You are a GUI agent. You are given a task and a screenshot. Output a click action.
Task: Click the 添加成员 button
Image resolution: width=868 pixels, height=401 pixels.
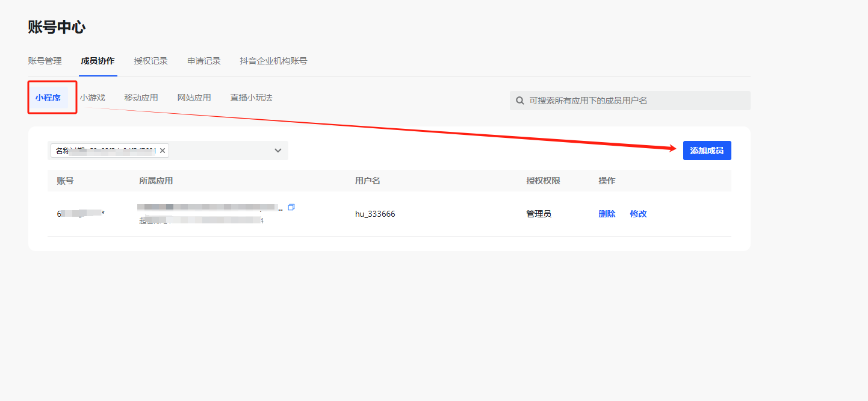click(x=707, y=151)
